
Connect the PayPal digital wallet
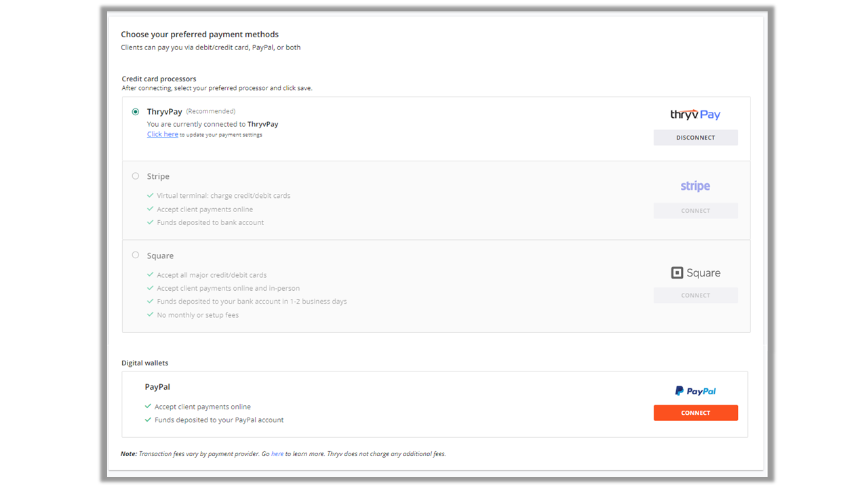[x=695, y=413]
